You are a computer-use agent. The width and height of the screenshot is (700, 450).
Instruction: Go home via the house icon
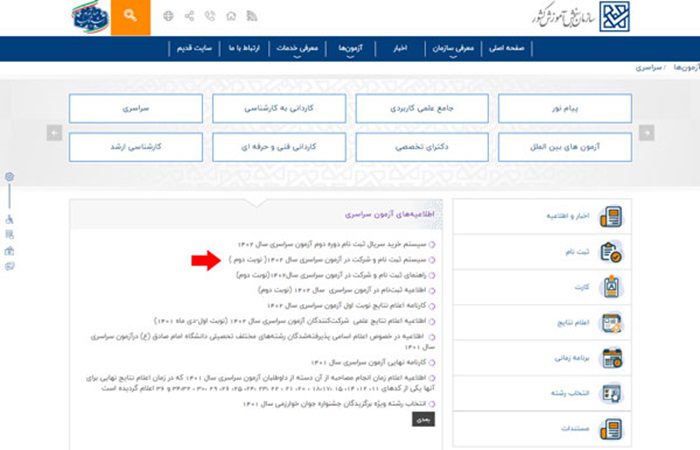(231, 16)
